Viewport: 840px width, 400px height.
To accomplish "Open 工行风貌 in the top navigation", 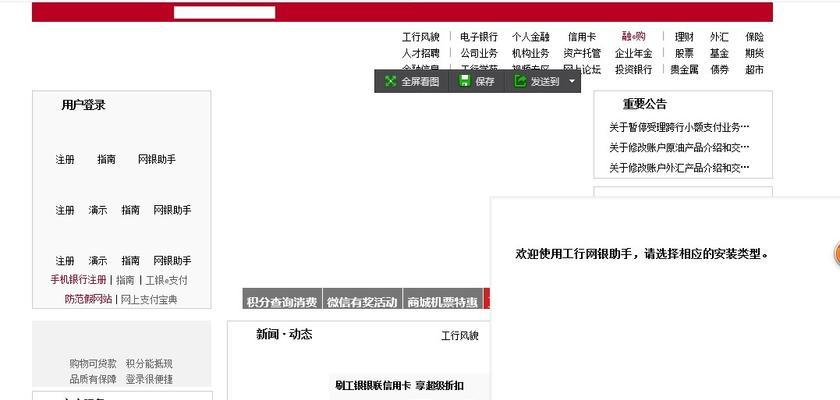I will click(x=421, y=37).
